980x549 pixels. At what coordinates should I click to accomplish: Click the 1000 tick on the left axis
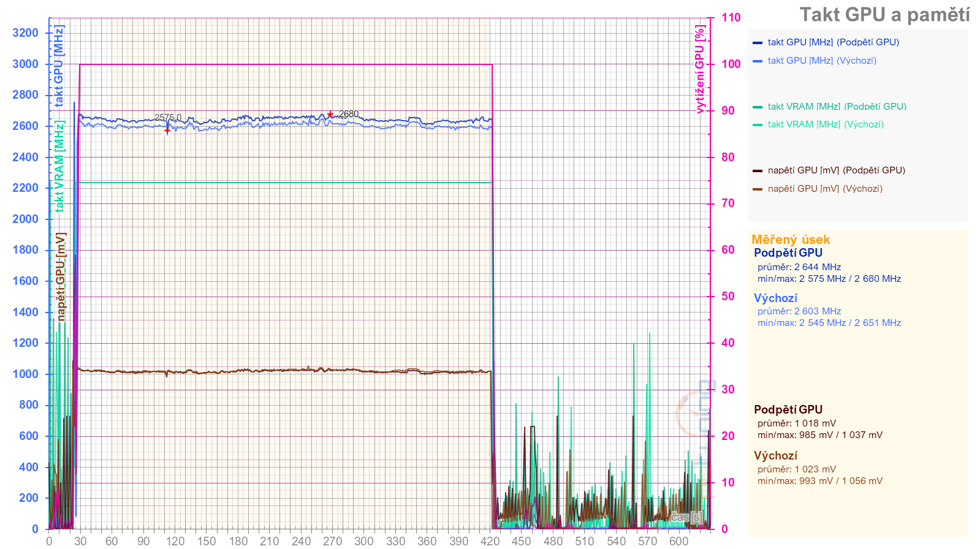pos(25,374)
